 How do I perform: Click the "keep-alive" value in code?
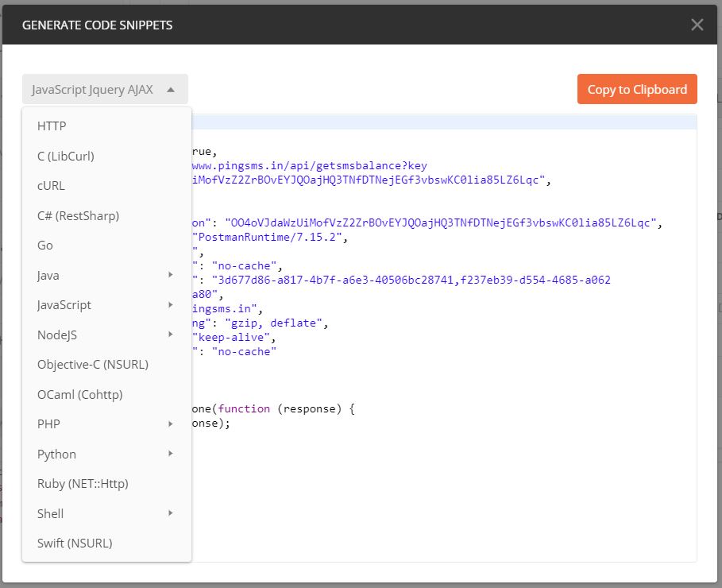(x=230, y=338)
